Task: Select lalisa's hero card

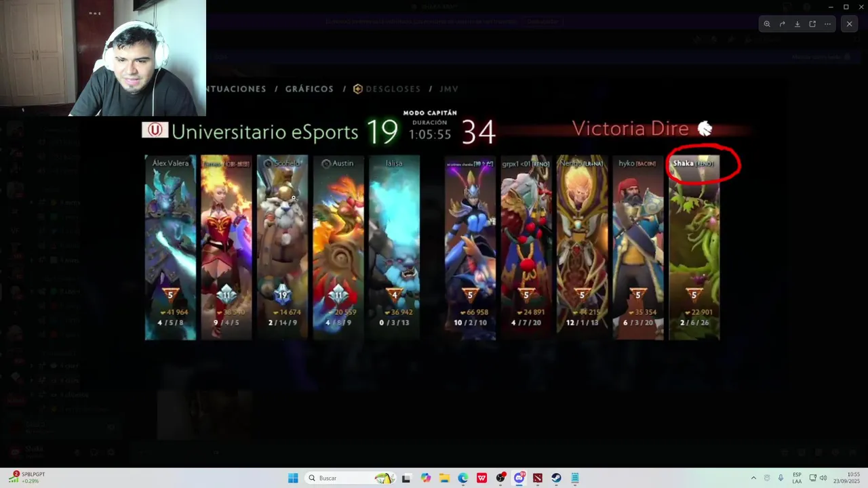Action: (x=394, y=247)
